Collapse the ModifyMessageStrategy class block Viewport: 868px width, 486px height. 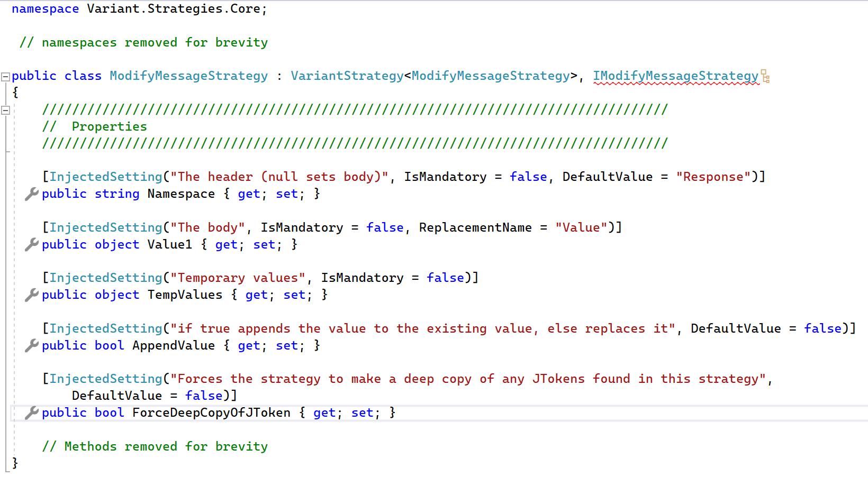point(5,77)
